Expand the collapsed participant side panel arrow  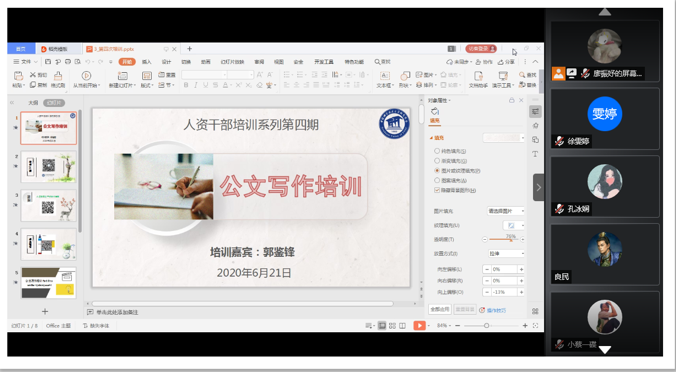[x=538, y=188]
